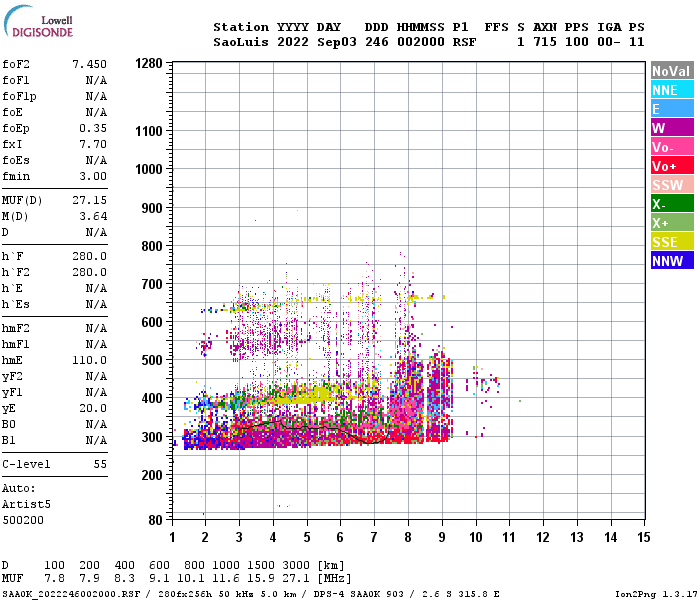Viewport: 700px width, 600px height.
Task: Click the h`F value 280.0
Action: pos(89,256)
